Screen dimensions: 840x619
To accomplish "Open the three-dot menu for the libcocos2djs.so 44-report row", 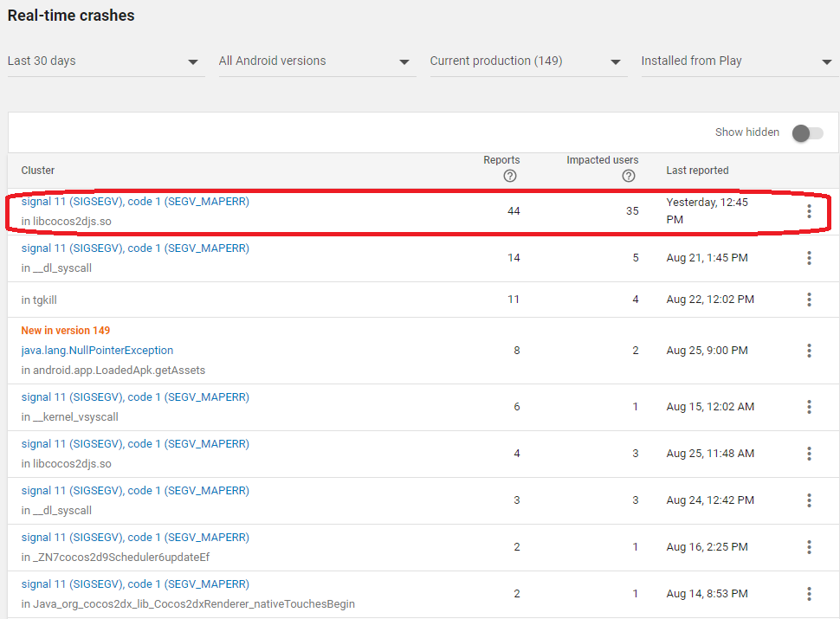I will (x=809, y=211).
